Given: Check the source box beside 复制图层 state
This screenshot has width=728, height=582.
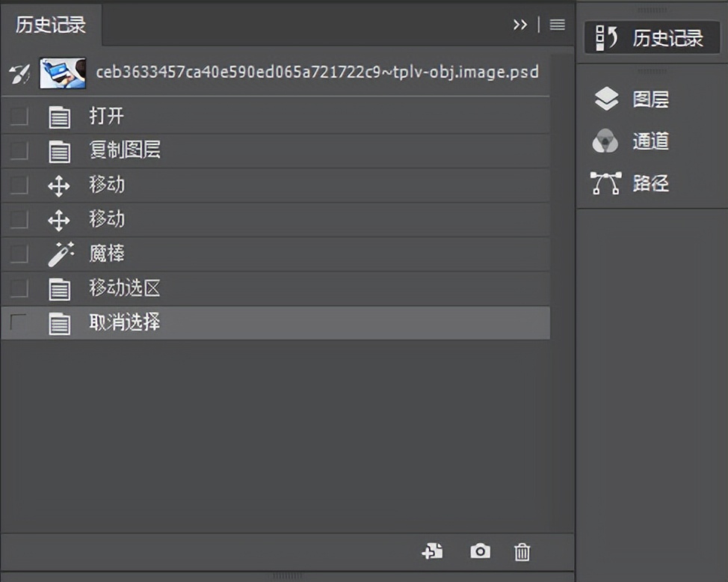Looking at the screenshot, I should tap(19, 150).
